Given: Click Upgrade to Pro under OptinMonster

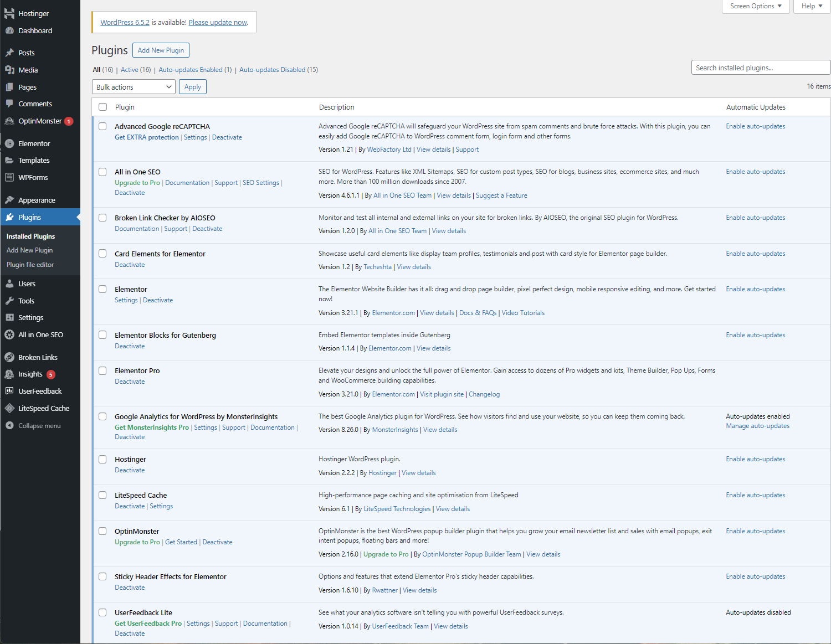Looking at the screenshot, I should (137, 542).
